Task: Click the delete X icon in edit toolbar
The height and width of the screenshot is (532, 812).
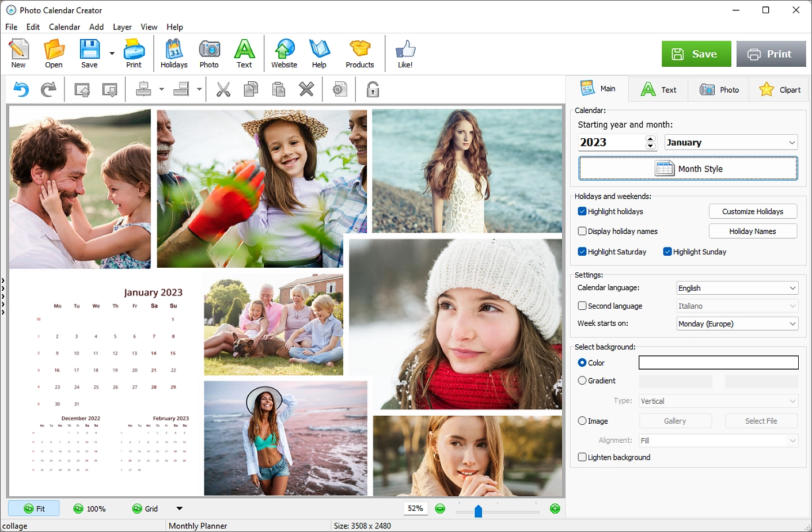Action: tap(306, 90)
